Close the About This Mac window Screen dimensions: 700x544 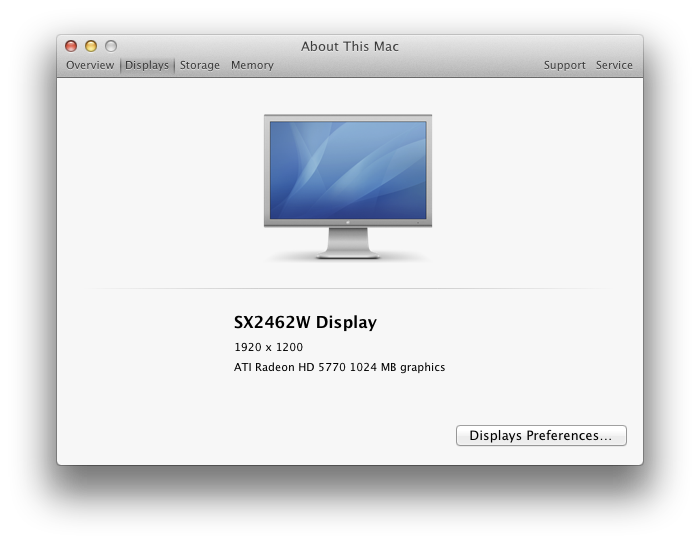coord(71,46)
